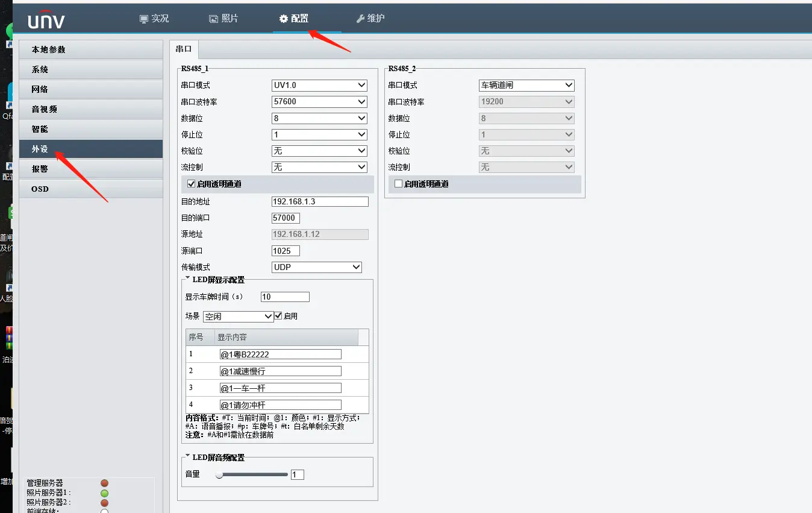Open the 传输模式 UDP dropdown
Viewport: 812px width, 513px height.
tap(317, 267)
